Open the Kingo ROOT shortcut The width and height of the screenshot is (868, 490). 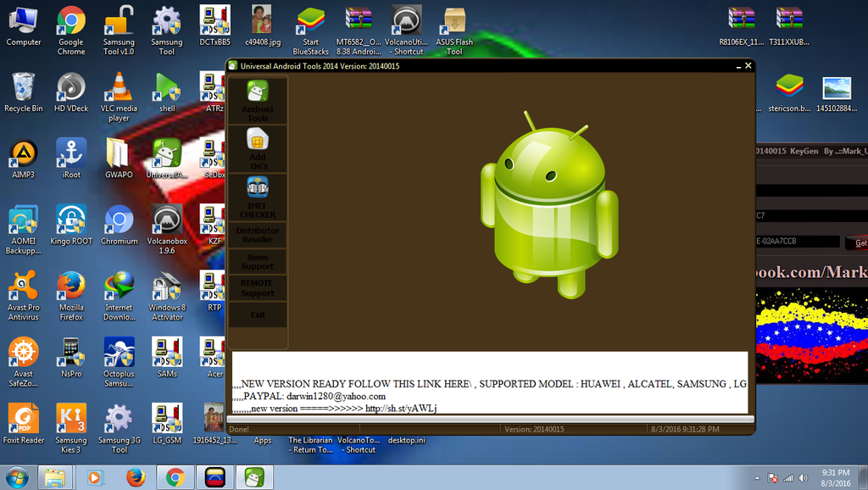[71, 226]
